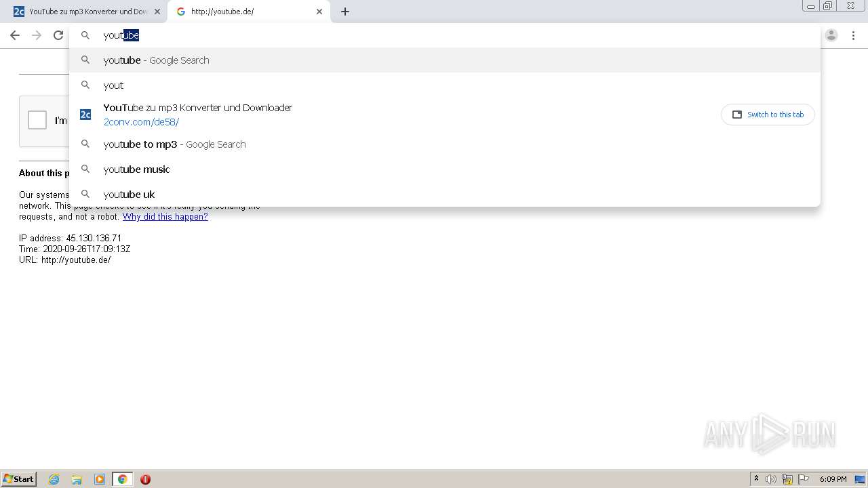Open the Opera icon in taskbar
Screen dimensions: 868x488
pyautogui.click(x=145, y=479)
